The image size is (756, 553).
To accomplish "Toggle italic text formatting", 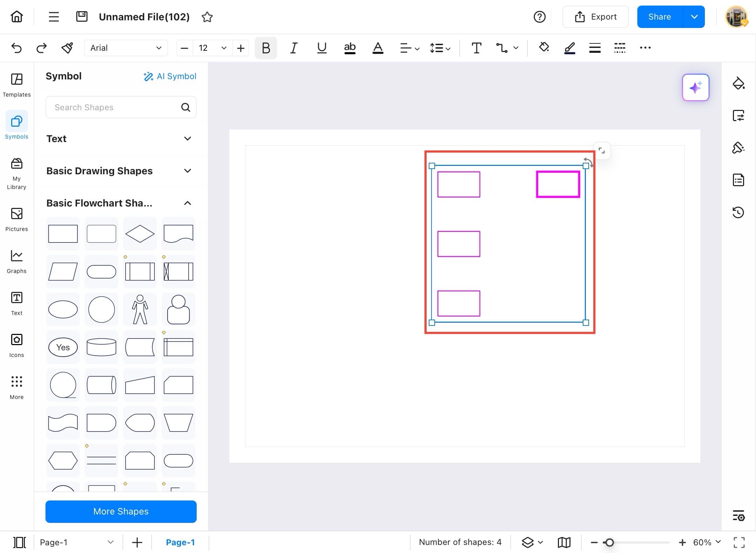I will pos(294,48).
